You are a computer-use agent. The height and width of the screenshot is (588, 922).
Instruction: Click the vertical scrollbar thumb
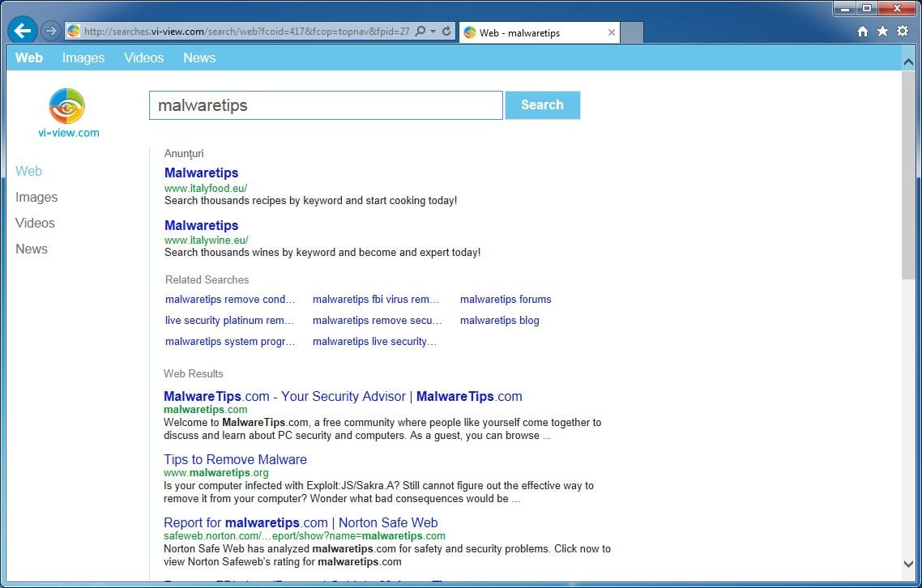tap(908, 175)
